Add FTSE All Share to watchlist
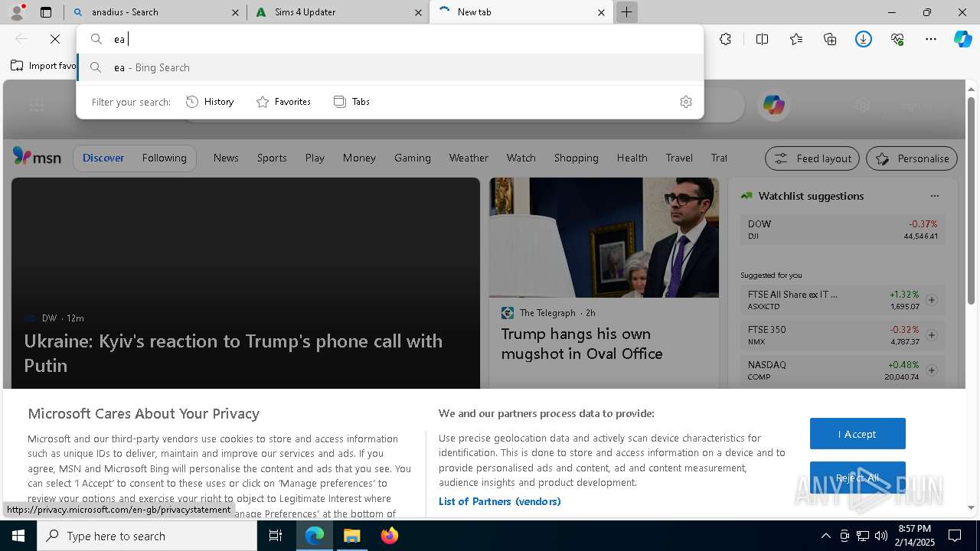The height and width of the screenshot is (551, 980). [x=932, y=300]
